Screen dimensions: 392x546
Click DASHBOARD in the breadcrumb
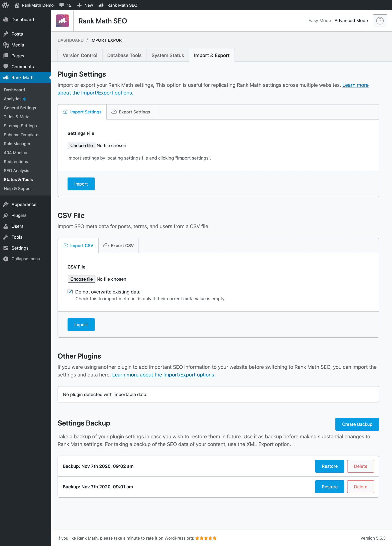71,40
